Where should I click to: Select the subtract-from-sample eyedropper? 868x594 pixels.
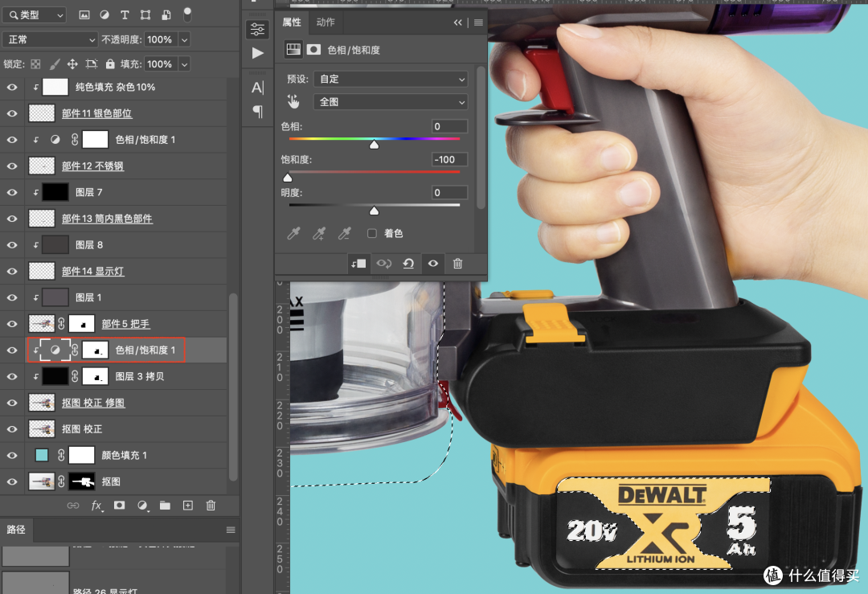[x=344, y=234]
